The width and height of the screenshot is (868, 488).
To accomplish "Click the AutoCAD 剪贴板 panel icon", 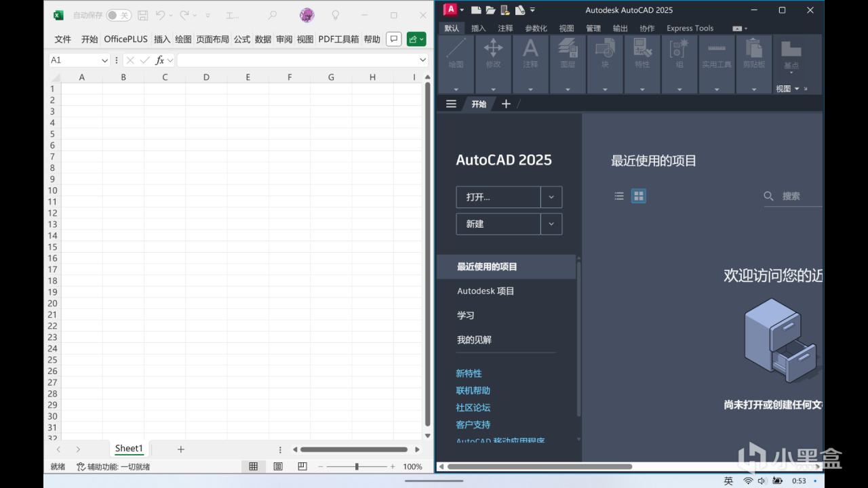I will click(754, 48).
